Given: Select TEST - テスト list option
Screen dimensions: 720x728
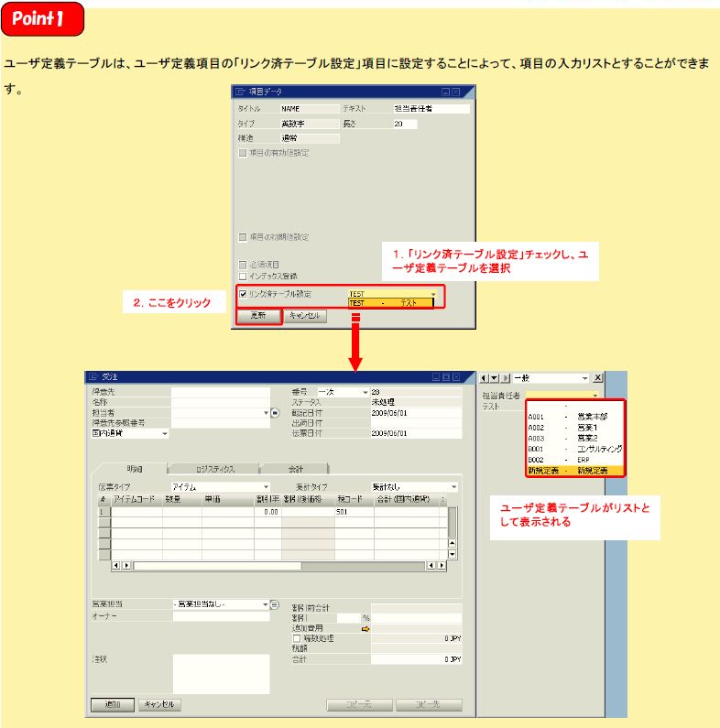Looking at the screenshot, I should pos(390,303).
